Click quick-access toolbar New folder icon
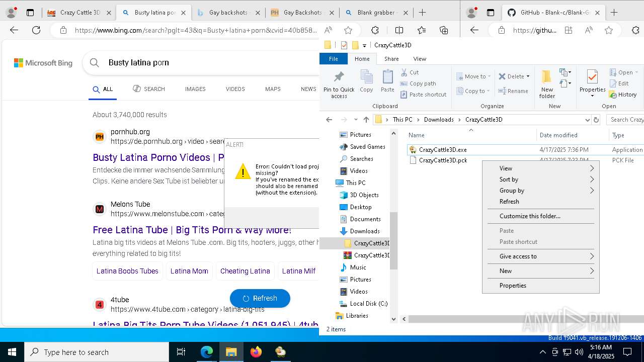The image size is (644, 362). click(x=355, y=45)
